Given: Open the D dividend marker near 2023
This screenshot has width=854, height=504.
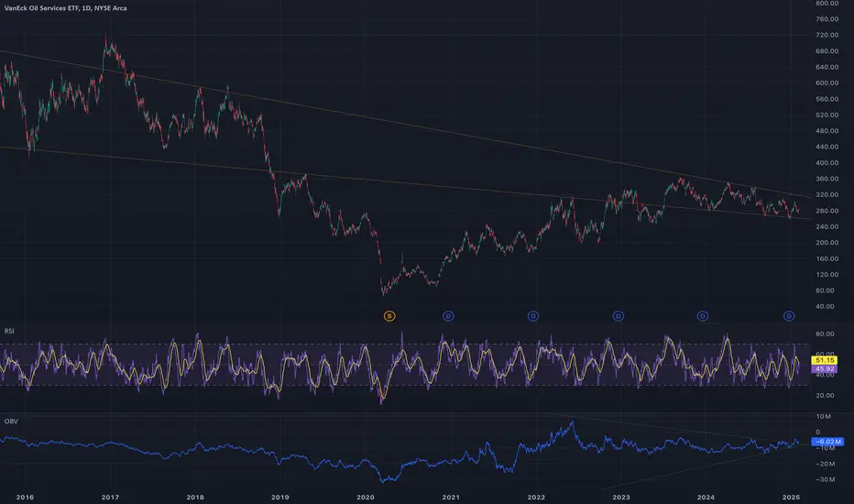Looking at the screenshot, I should tap(619, 316).
